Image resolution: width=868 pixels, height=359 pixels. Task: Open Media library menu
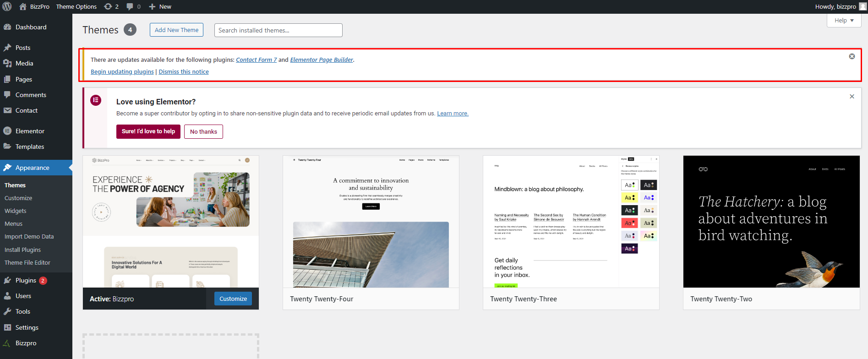coord(36,63)
